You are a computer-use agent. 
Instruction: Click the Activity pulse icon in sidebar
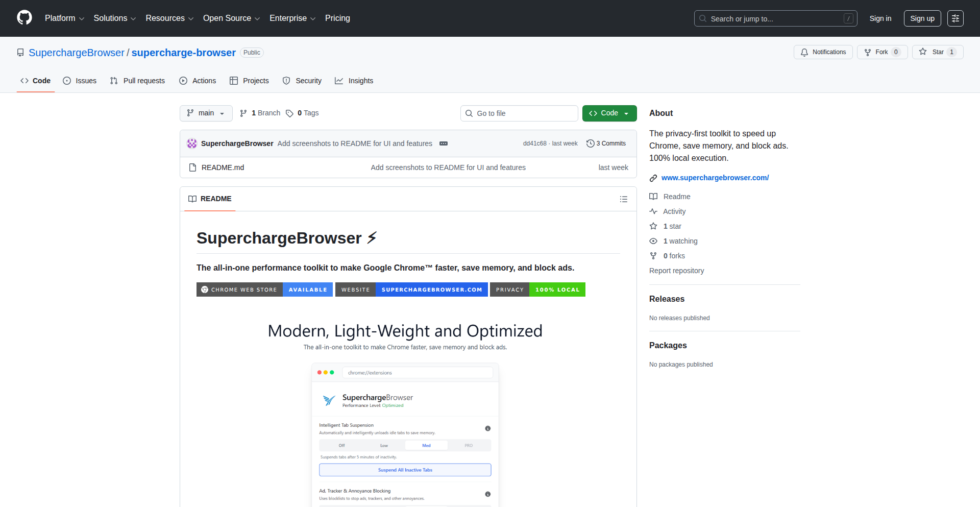(x=653, y=211)
